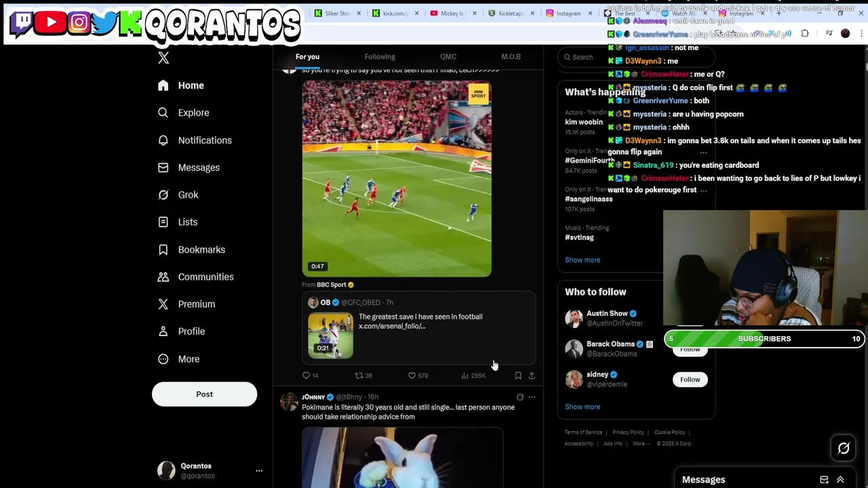Click Grok explain icon on Johnny's post
The height and width of the screenshot is (488, 868).
point(520,397)
